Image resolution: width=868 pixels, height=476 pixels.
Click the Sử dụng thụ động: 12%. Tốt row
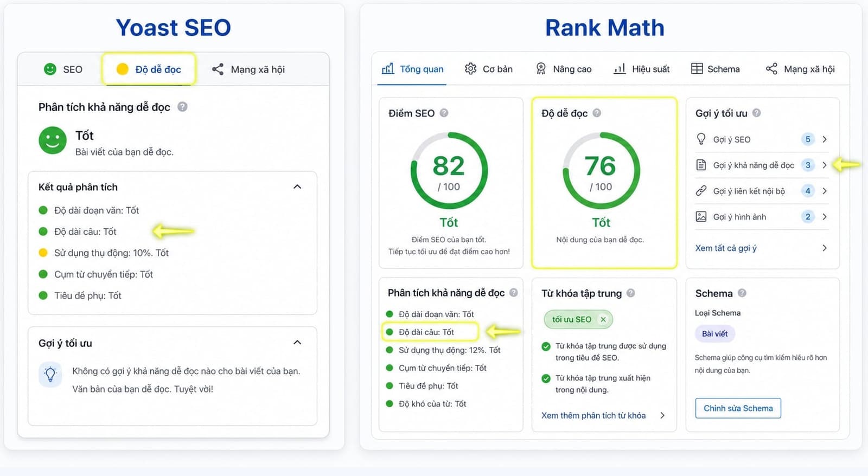pyautogui.click(x=443, y=350)
